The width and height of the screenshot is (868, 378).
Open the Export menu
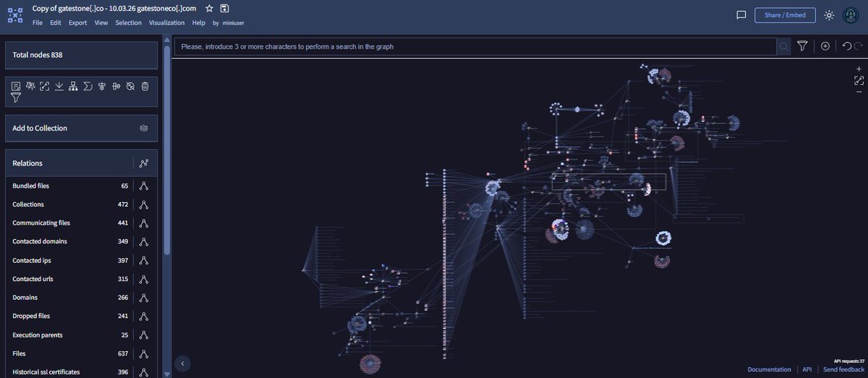[78, 23]
